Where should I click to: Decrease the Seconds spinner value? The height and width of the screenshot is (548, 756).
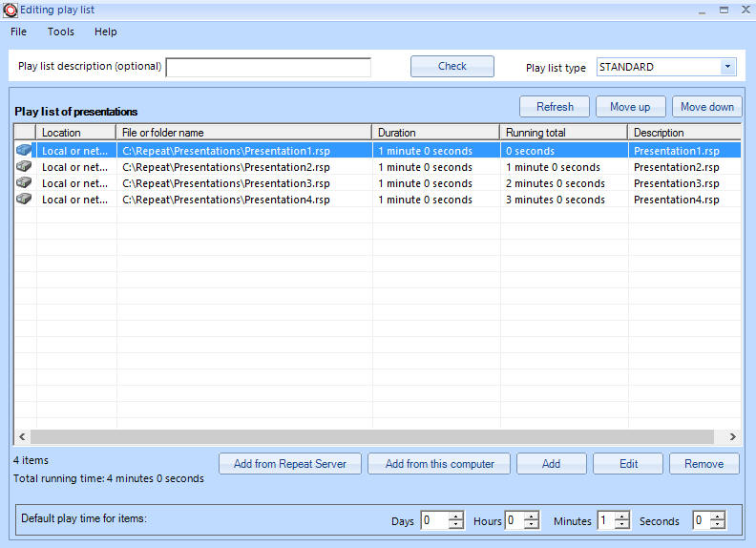tap(718, 525)
